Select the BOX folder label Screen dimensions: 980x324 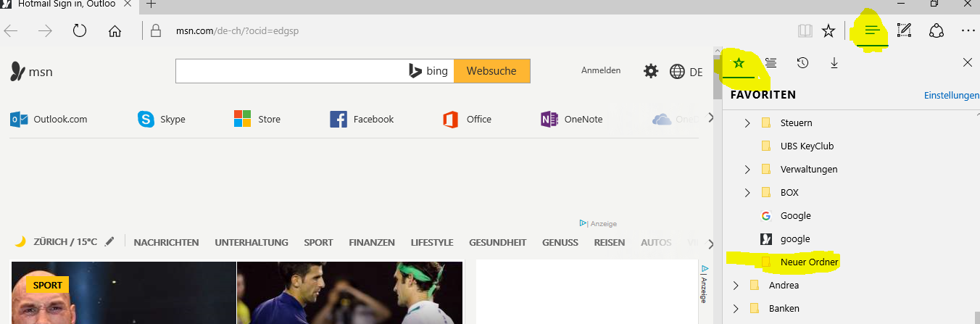[x=789, y=193]
